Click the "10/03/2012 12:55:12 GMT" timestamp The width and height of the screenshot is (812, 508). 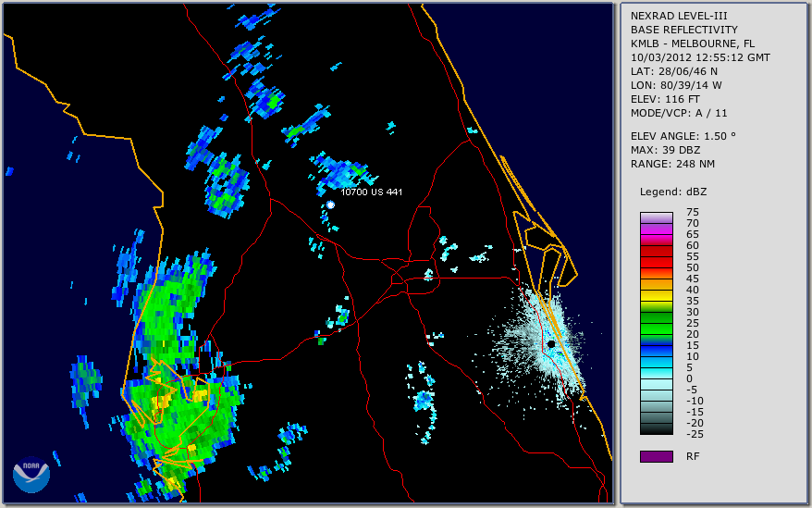[700, 57]
